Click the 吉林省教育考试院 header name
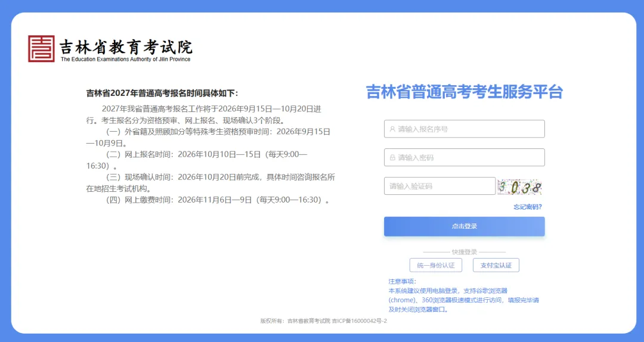 click(x=126, y=47)
